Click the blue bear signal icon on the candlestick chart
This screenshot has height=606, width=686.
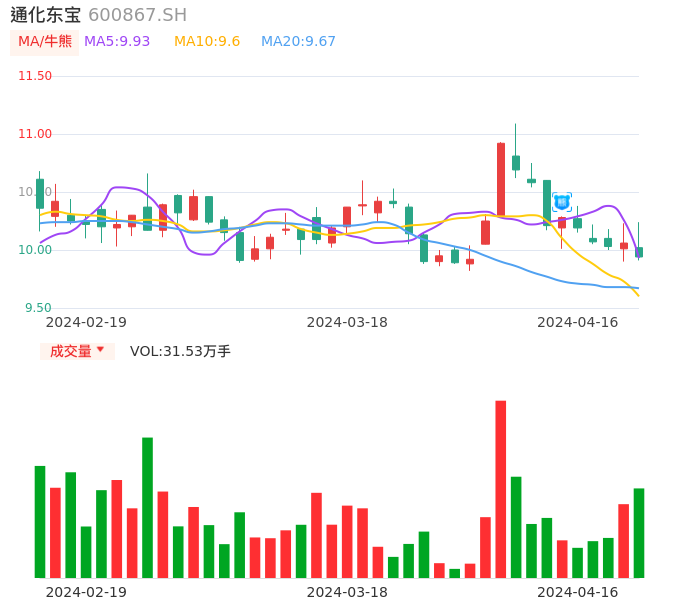coord(562,202)
